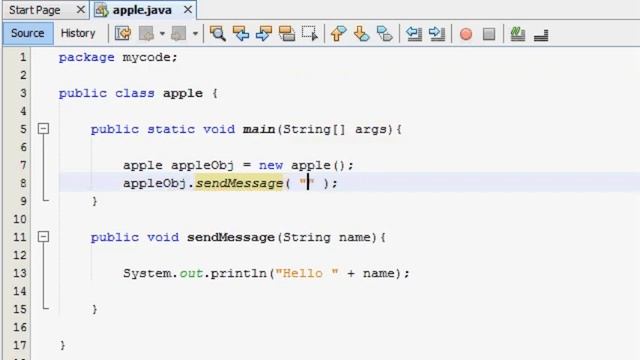Click on 'new' keyword in line 7

[271, 165]
